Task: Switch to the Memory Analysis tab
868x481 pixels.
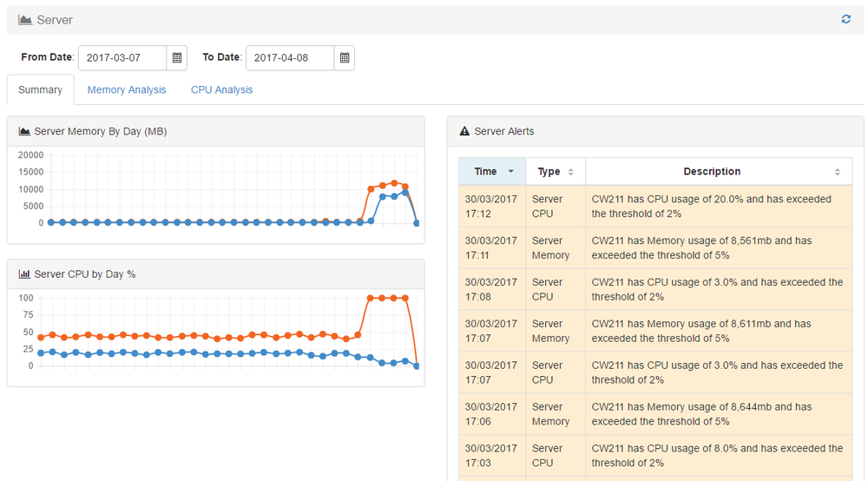Action: 127,90
